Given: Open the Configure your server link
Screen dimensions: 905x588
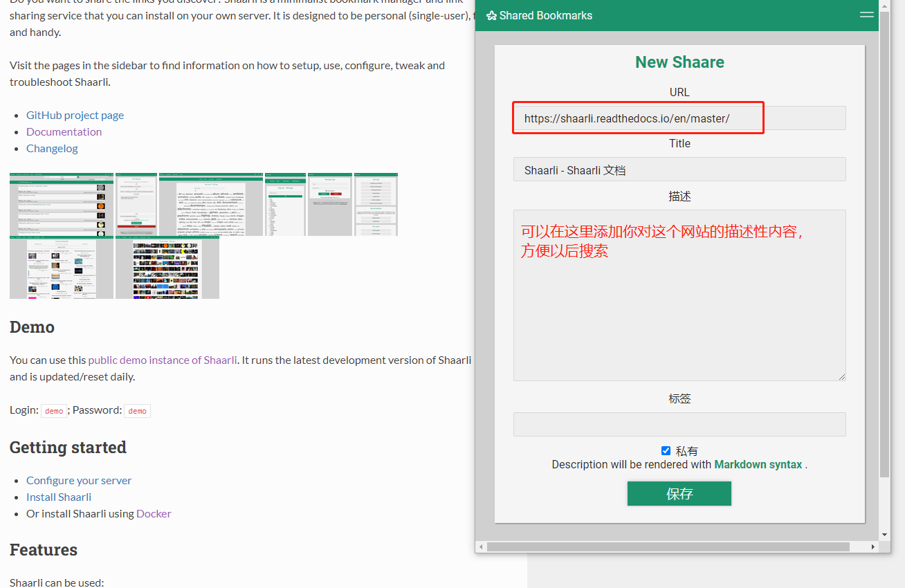Looking at the screenshot, I should (x=79, y=481).
